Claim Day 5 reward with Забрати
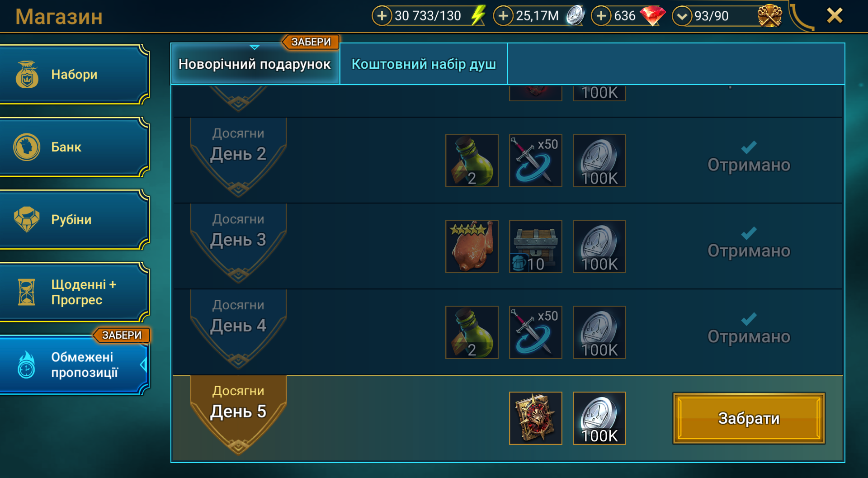Image resolution: width=868 pixels, height=478 pixels. tap(749, 418)
